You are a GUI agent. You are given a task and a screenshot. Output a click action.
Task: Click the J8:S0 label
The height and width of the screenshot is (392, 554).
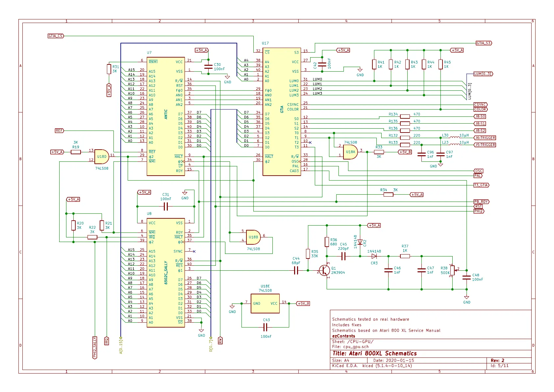(480, 116)
